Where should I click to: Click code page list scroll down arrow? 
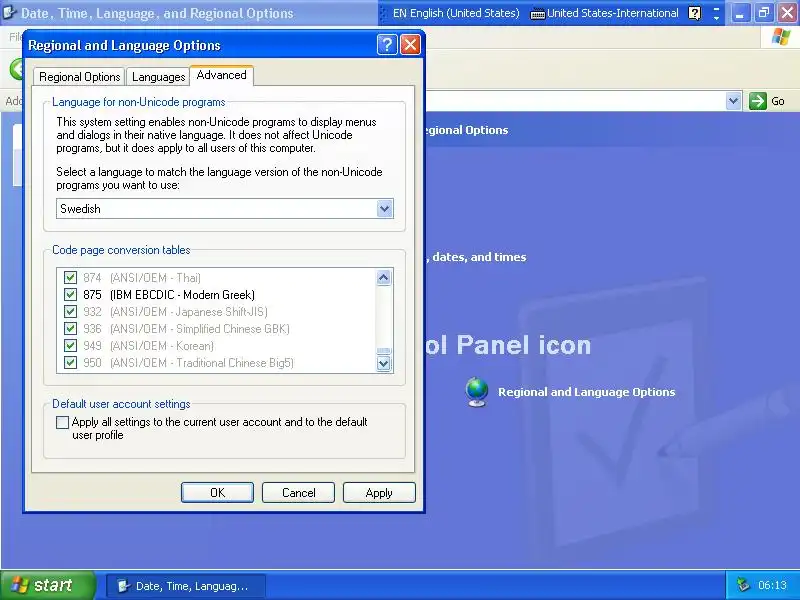tap(384, 363)
